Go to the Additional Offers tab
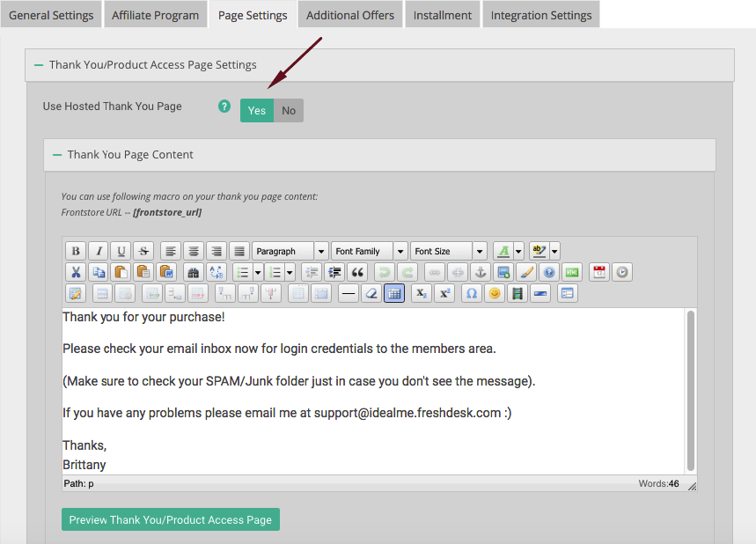This screenshot has height=544, width=756. (350, 14)
